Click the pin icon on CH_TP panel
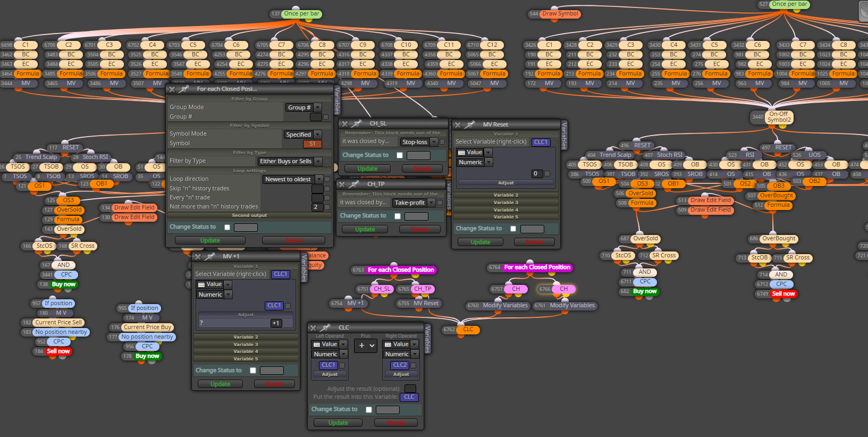 (354, 184)
